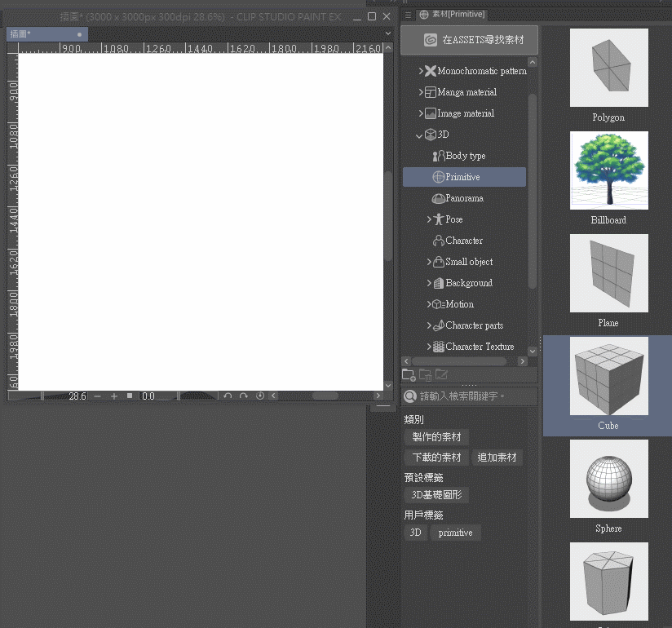The image size is (672, 628).
Task: Reset canvas rotation icon
Action: pyautogui.click(x=260, y=396)
